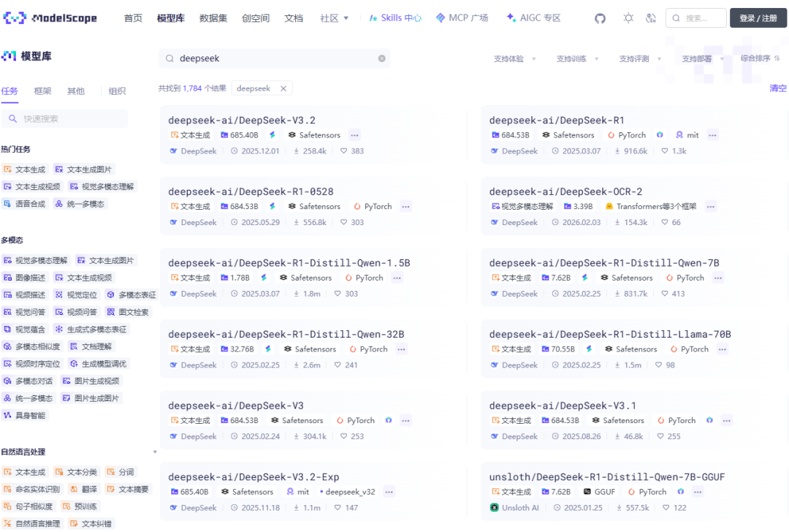This screenshot has width=789, height=532.
Task: Open the 支持评测 filter dropdown
Action: pyautogui.click(x=639, y=59)
